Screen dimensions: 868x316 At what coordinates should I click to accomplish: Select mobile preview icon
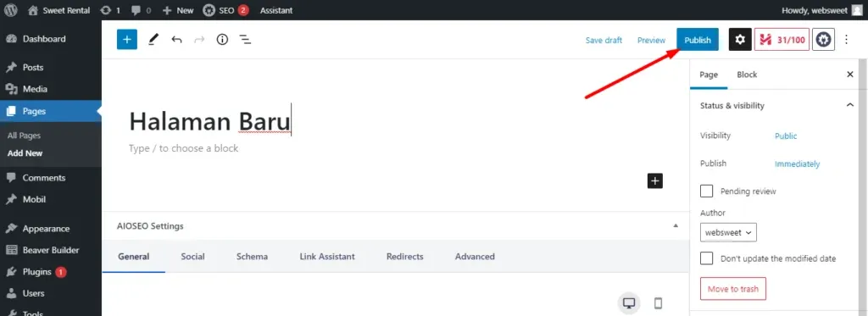coord(658,303)
